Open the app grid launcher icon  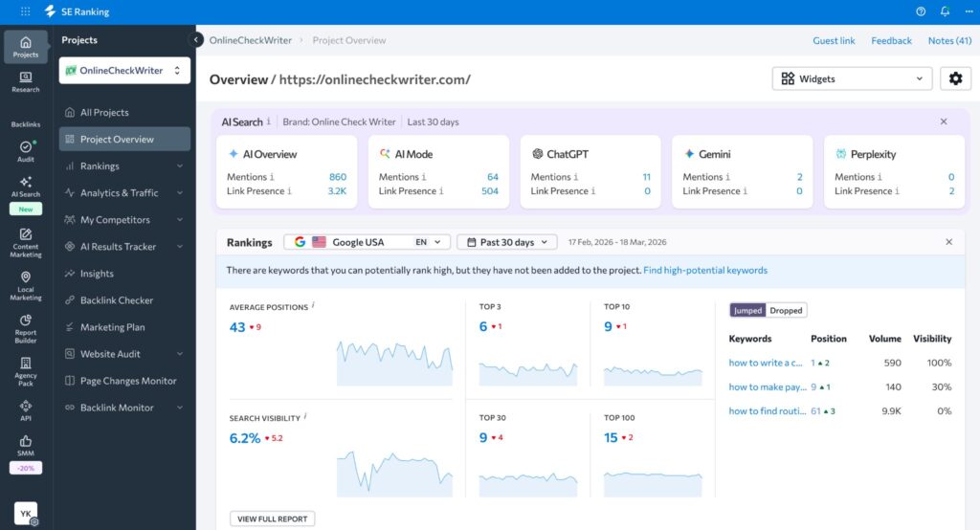click(26, 11)
